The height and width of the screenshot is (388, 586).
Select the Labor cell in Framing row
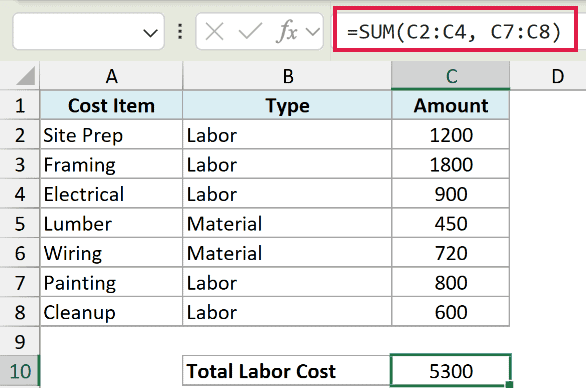[287, 164]
